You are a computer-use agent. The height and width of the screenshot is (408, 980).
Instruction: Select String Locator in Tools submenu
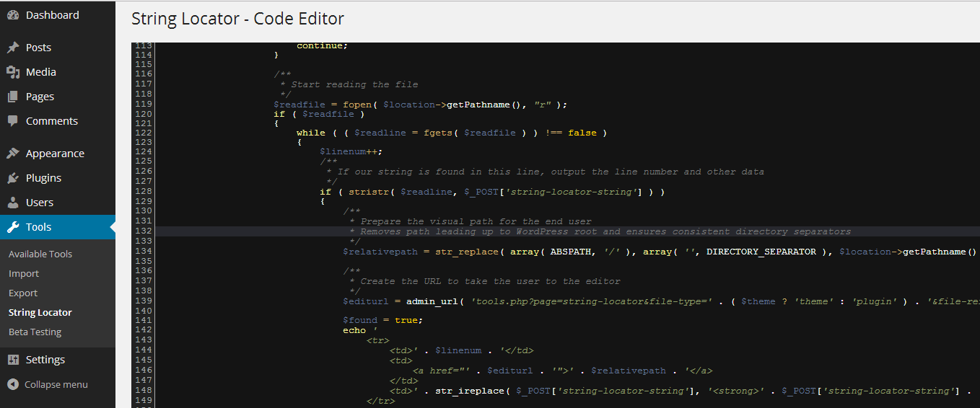pyautogui.click(x=40, y=312)
